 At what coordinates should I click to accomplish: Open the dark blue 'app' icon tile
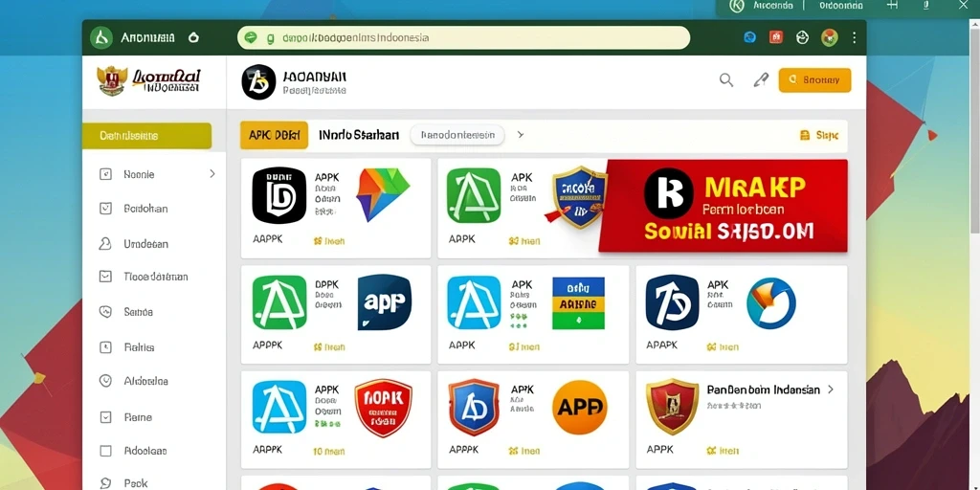tap(385, 302)
